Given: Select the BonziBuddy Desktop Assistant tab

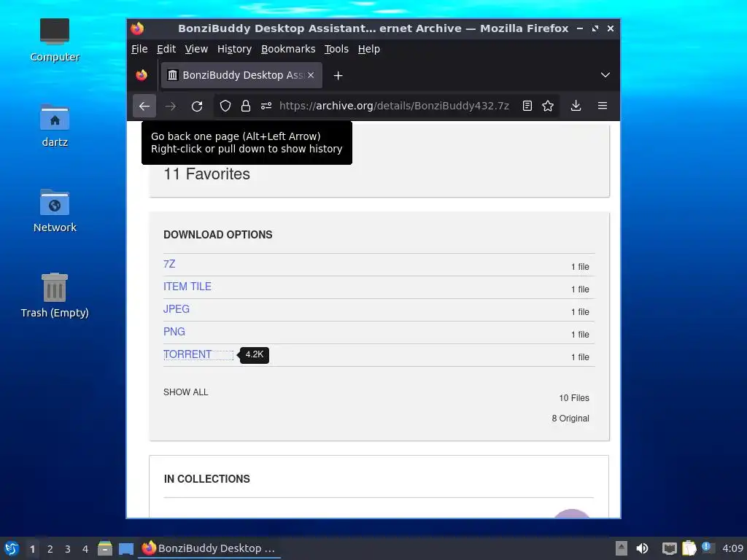Looking at the screenshot, I should click(x=241, y=75).
